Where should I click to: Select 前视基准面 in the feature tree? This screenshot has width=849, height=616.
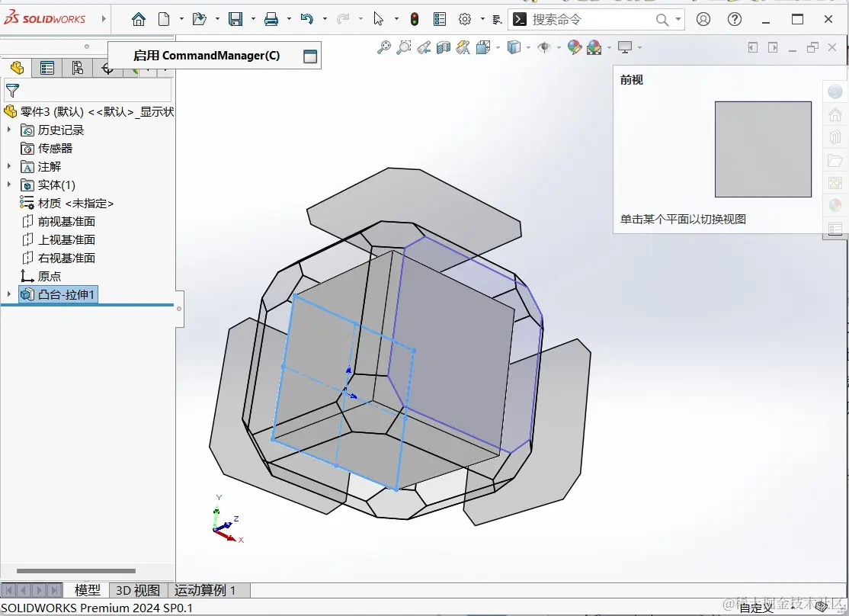[59, 221]
